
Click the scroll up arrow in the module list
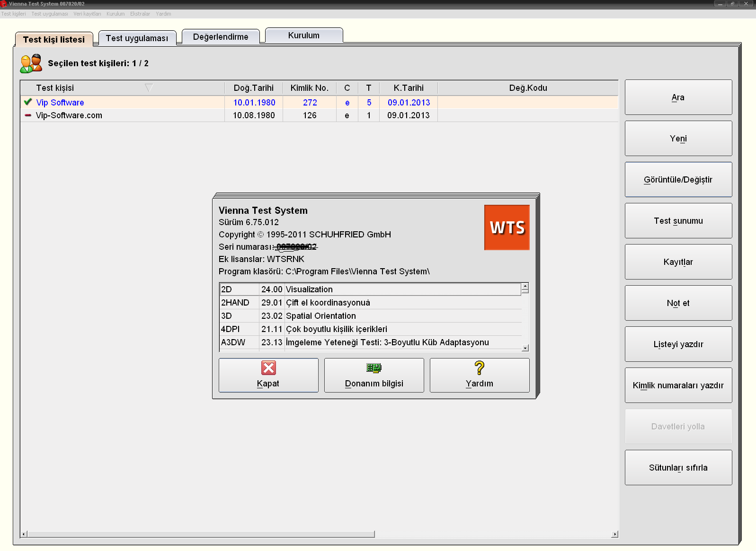pyautogui.click(x=525, y=286)
